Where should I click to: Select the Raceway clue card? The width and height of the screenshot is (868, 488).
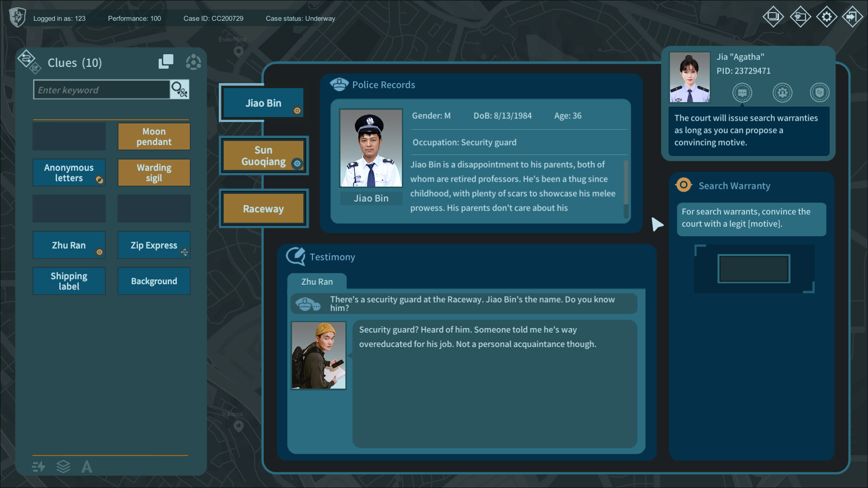pyautogui.click(x=264, y=208)
